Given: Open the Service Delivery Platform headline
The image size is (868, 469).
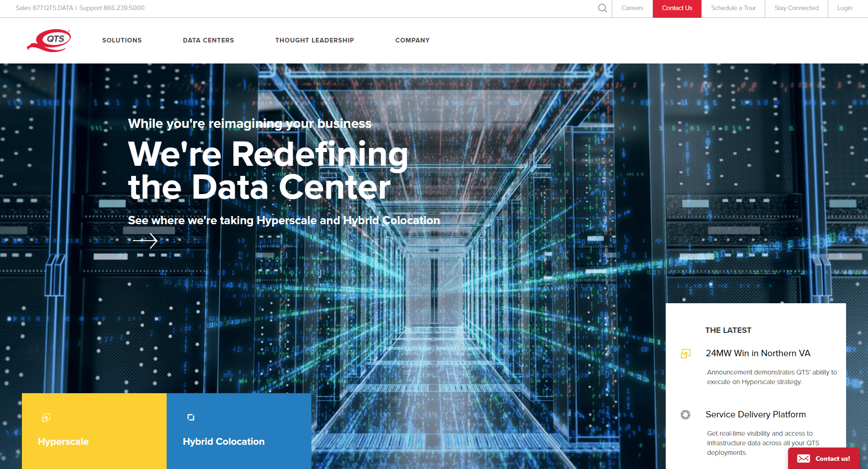Looking at the screenshot, I should (756, 414).
